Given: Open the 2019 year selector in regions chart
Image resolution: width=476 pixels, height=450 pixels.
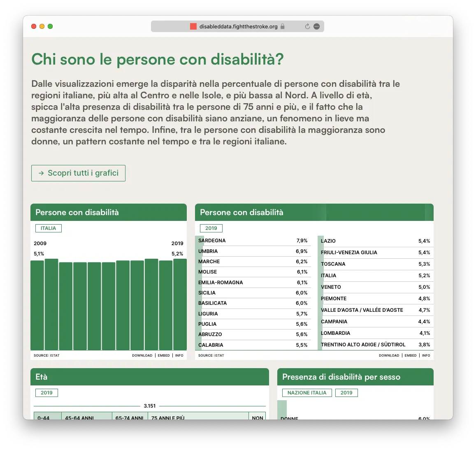Looking at the screenshot, I should pyautogui.click(x=211, y=228).
